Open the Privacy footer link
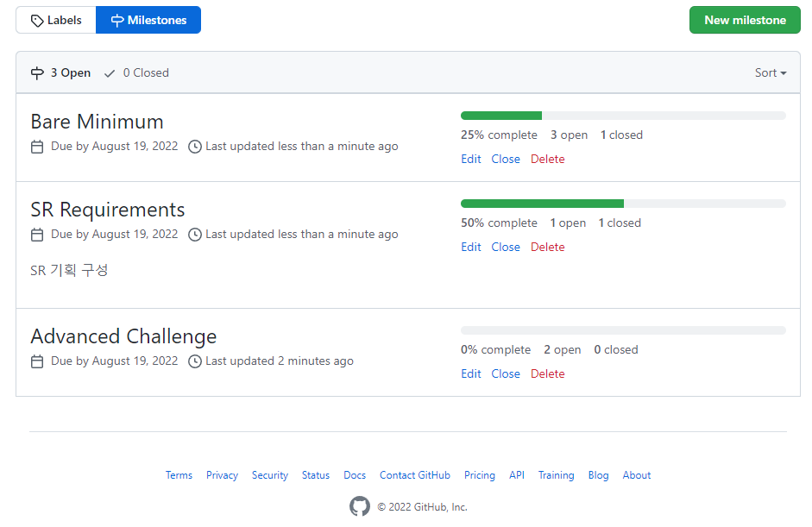 (222, 475)
